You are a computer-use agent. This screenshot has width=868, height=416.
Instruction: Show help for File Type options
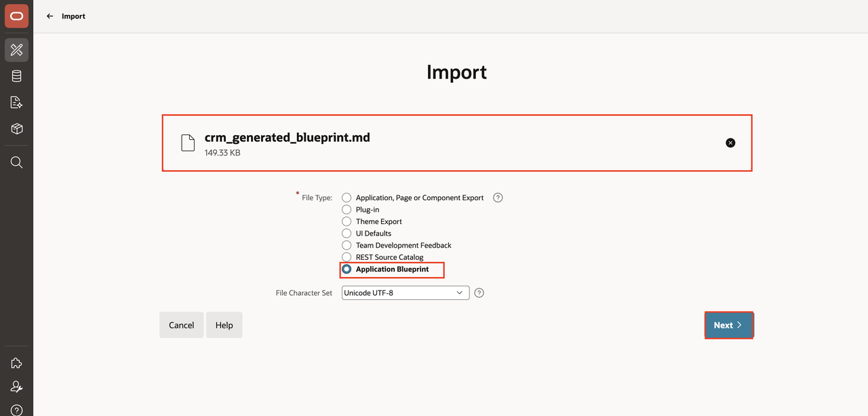[x=498, y=197]
